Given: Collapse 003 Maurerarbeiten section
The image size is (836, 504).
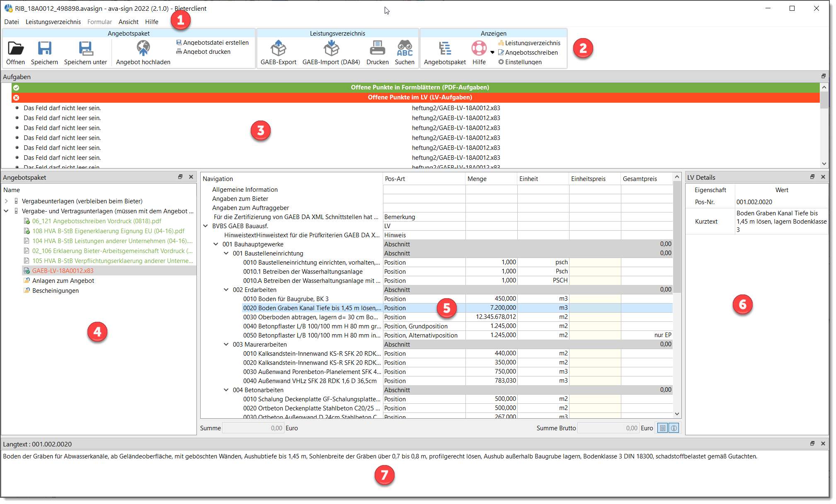Looking at the screenshot, I should click(x=226, y=345).
